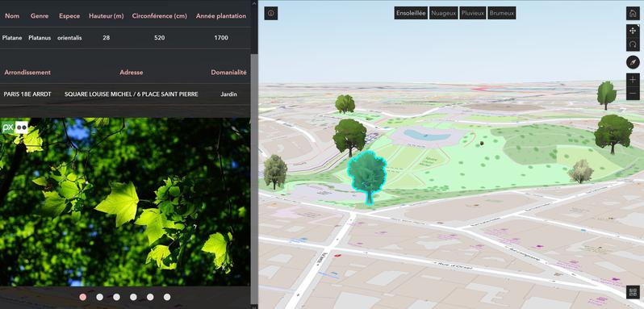The width and height of the screenshot is (644, 309).
Task: Reset orientation with the compass icon
Action: [633, 62]
